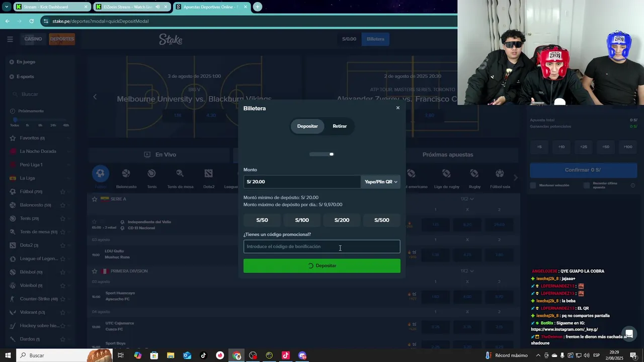Open Microsoft Store from taskbar
This screenshot has width=644, height=362.
(154, 355)
